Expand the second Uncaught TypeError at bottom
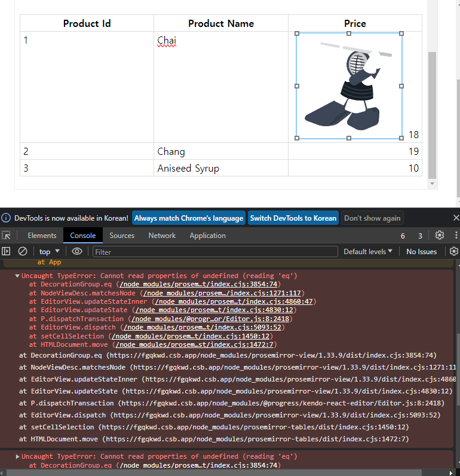Screen dimensions: 460x476 coord(17,457)
